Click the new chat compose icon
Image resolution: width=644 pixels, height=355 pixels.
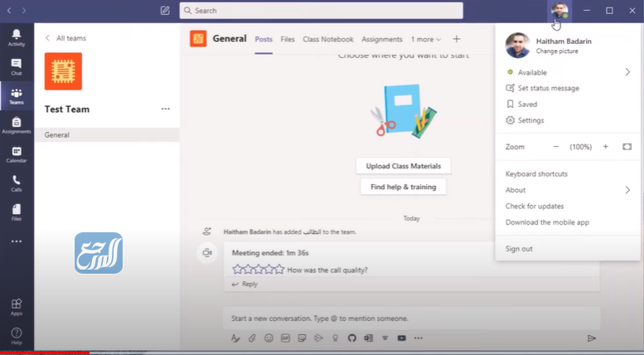tap(165, 11)
